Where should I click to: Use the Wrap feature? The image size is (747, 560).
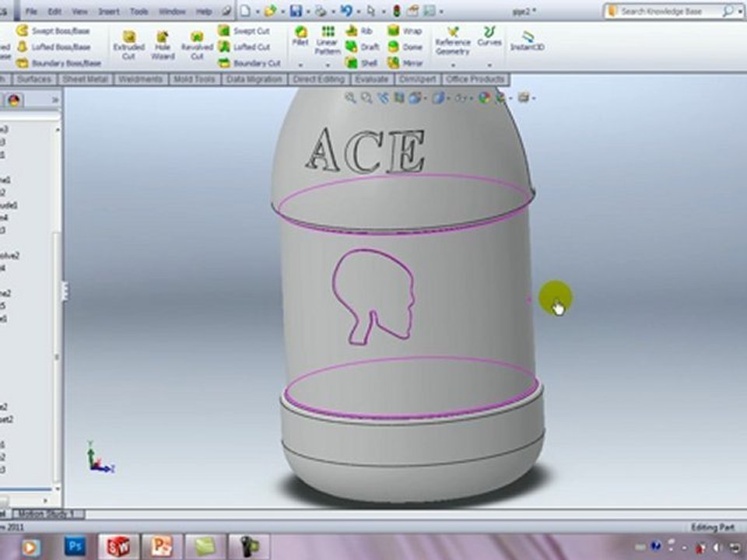[405, 31]
